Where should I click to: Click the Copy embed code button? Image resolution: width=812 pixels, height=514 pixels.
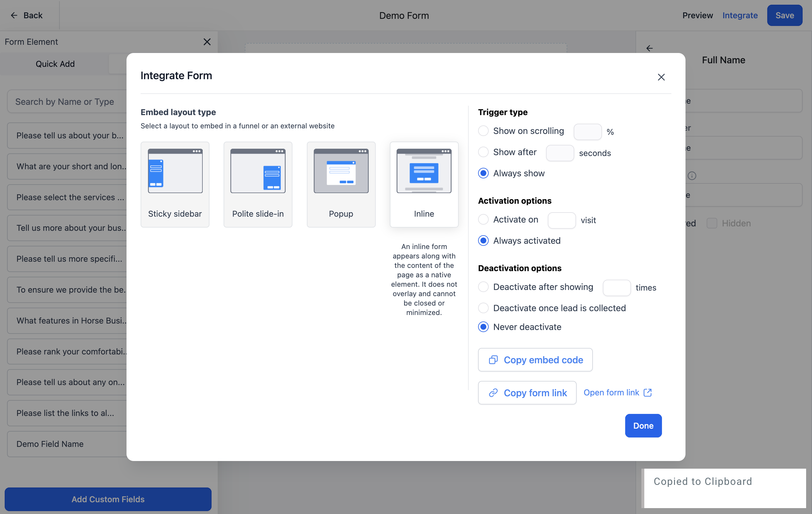tap(535, 360)
